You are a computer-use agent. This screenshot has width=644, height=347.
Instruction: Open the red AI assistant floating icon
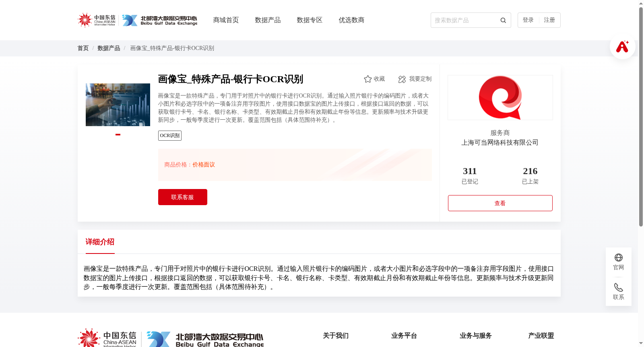[x=622, y=46]
